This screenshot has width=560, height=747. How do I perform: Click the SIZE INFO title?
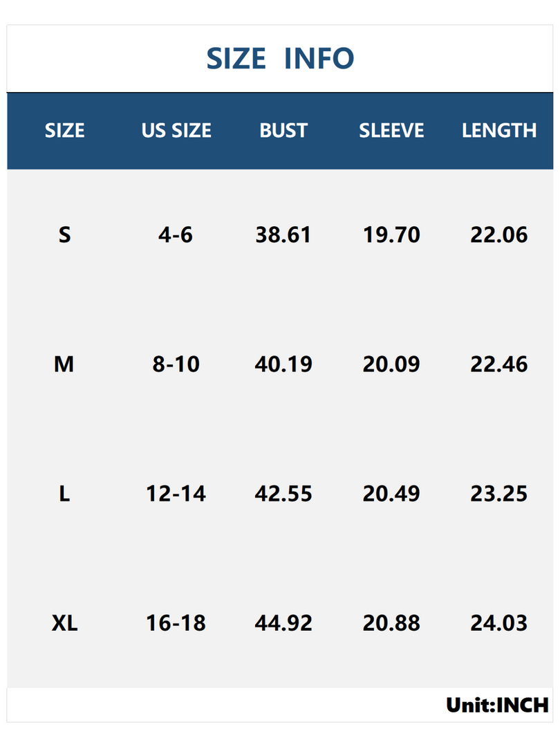tap(280, 58)
